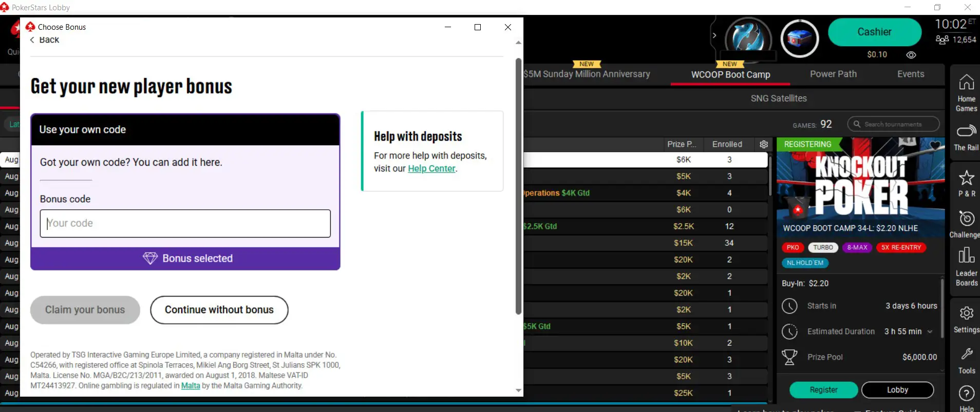Click the TURBO tag badge
The height and width of the screenshot is (412, 980).
click(x=823, y=247)
